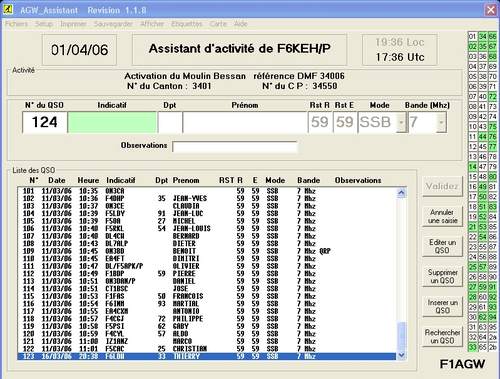The width and height of the screenshot is (500, 379).
Task: Select QSO row 120 ALDO
Action: [207, 334]
